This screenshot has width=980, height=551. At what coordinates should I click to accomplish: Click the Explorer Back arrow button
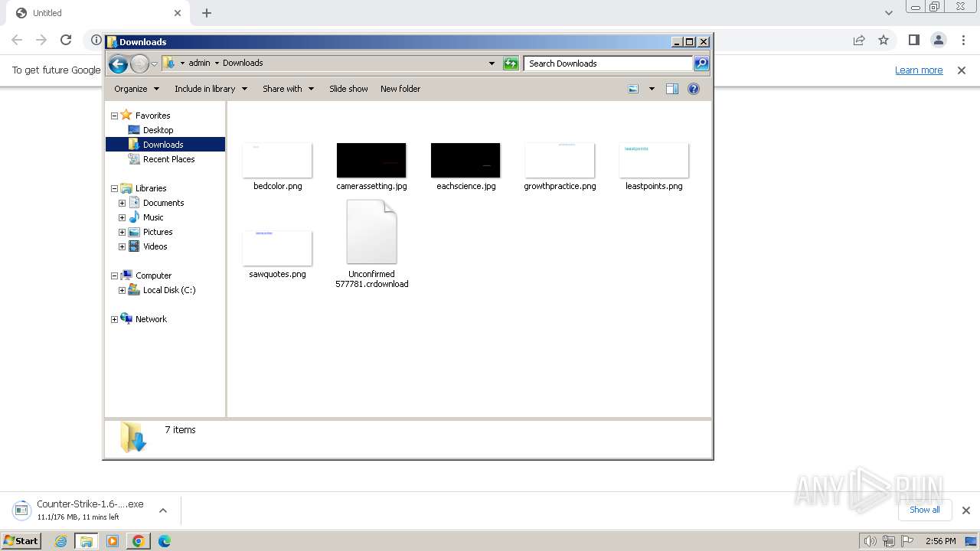[118, 64]
